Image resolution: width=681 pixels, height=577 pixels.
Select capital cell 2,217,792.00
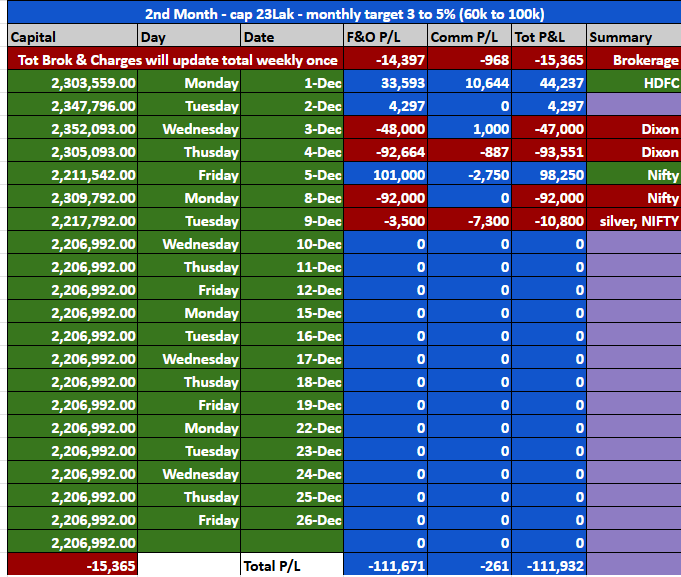(72, 221)
